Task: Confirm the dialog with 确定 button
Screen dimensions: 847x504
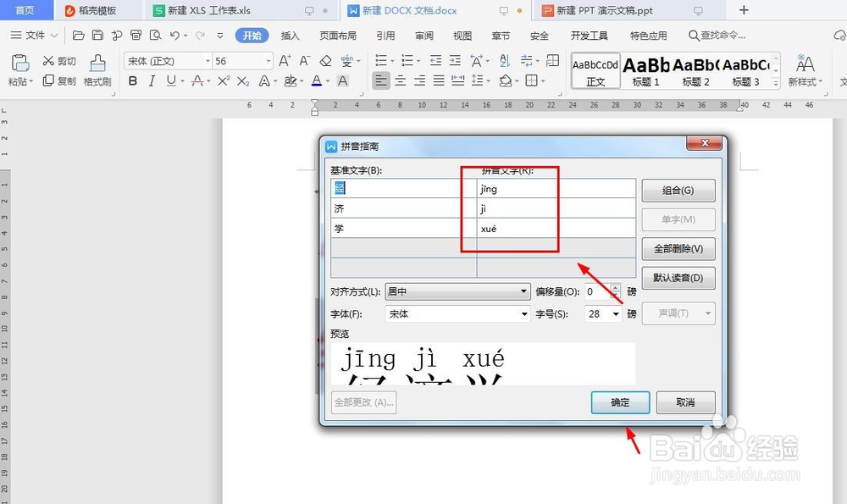Action: click(620, 402)
